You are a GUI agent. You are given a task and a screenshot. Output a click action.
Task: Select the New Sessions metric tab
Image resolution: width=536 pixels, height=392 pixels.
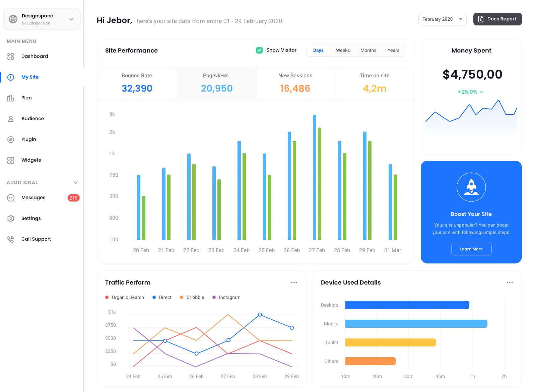click(295, 84)
